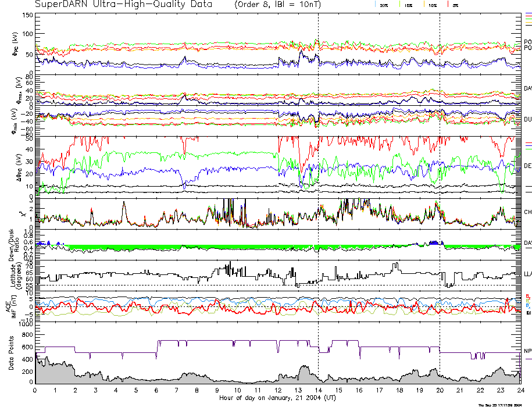This screenshot has height=407, width=532.
Task: Click the plot creation timestamp at the bottom right
Action: 500,405
